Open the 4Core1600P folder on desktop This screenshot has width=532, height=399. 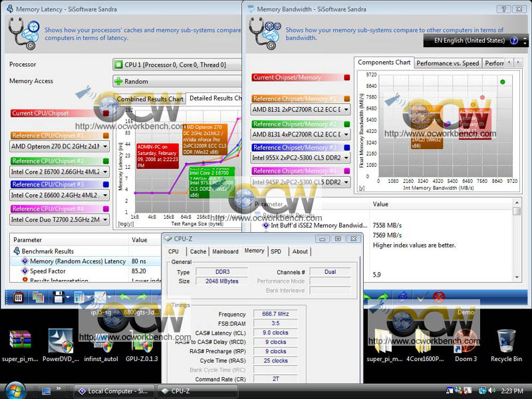(x=425, y=344)
